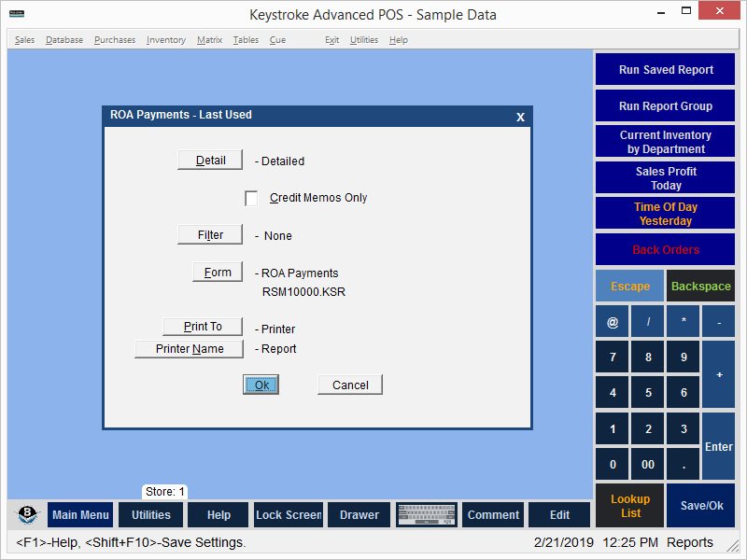Click keypad digit 4
This screenshot has width=747, height=560.
pyautogui.click(x=613, y=392)
